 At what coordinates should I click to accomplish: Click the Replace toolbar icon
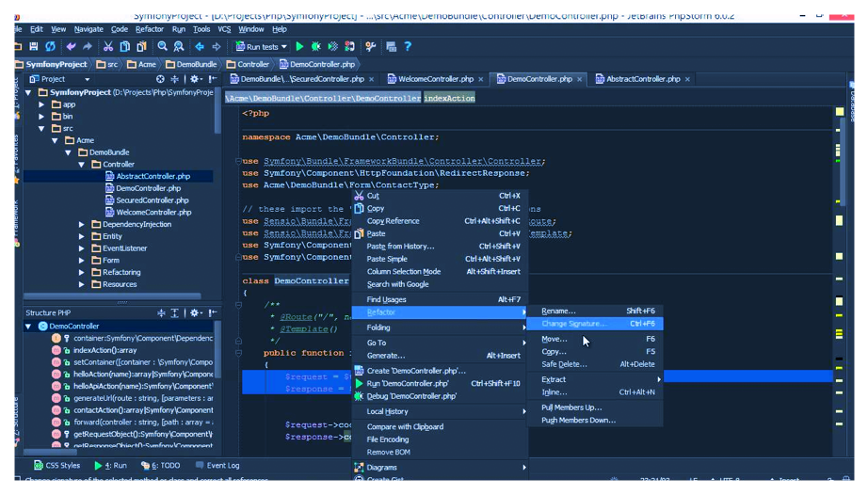[x=179, y=46]
